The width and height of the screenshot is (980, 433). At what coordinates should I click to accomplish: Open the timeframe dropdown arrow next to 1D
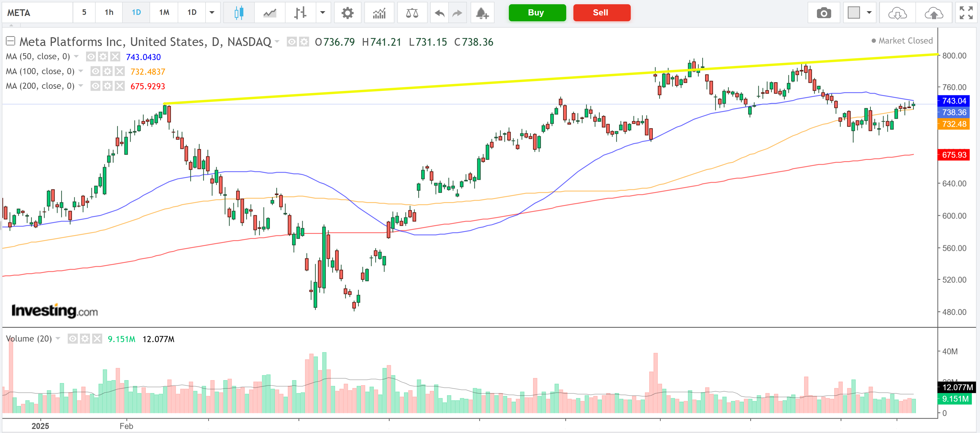pos(212,12)
